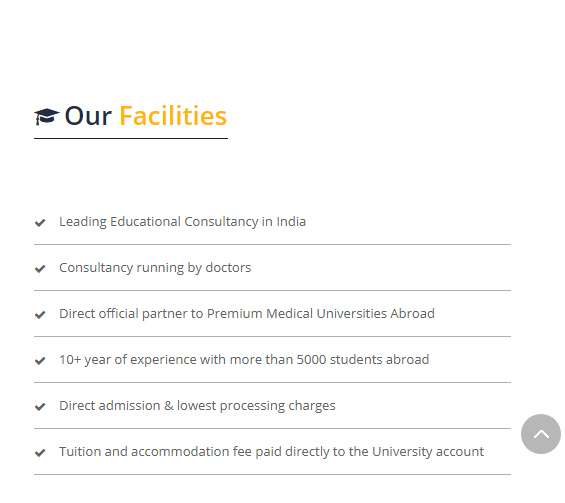Click checkmark next to 10+ year of experience
Screen dimensions: 565x503
point(40,361)
